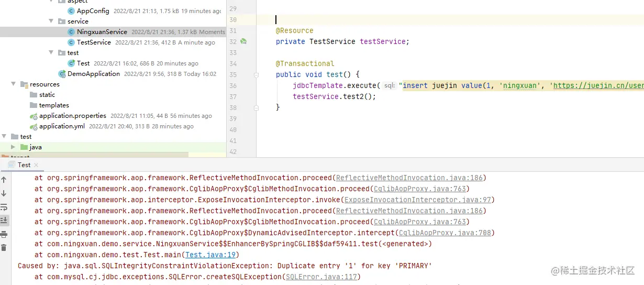Click the templates folder icon
Viewport: 644px width, 285px height.
point(34,105)
